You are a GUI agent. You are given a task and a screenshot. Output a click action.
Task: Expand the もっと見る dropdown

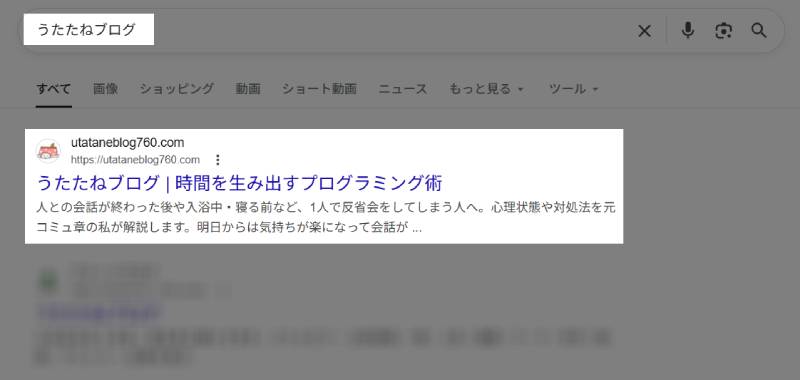tap(486, 89)
